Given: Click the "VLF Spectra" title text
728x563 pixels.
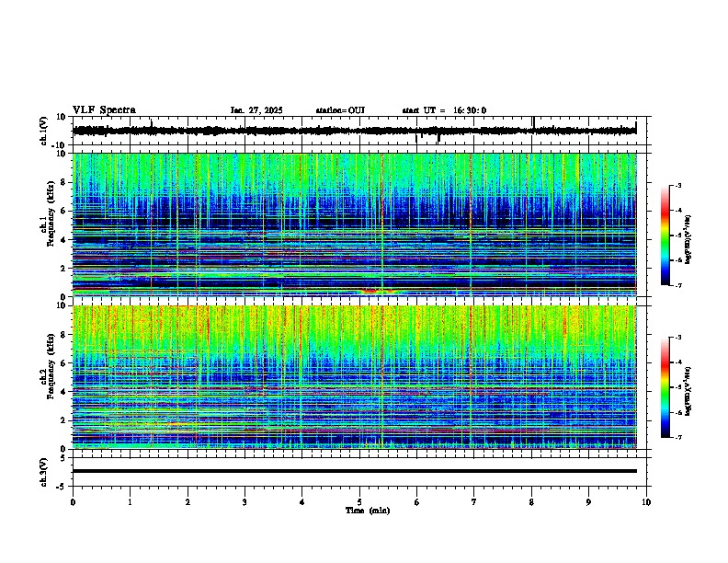Looking at the screenshot, I should pos(104,110).
